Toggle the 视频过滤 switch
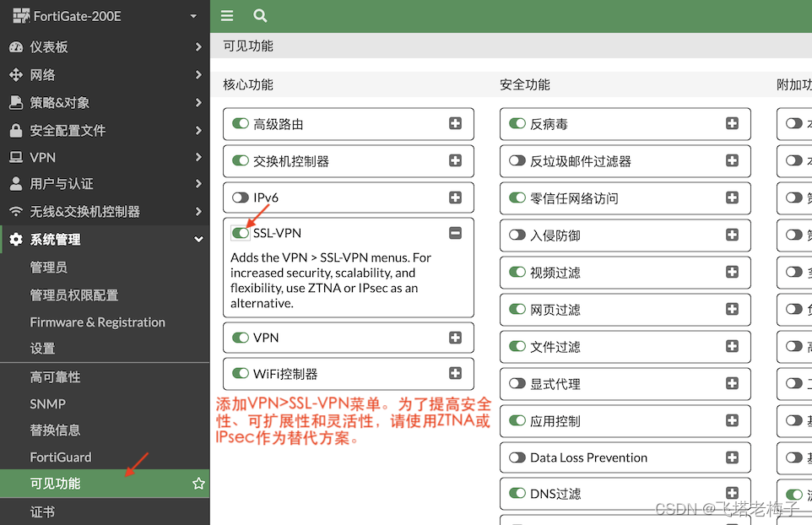 517,272
